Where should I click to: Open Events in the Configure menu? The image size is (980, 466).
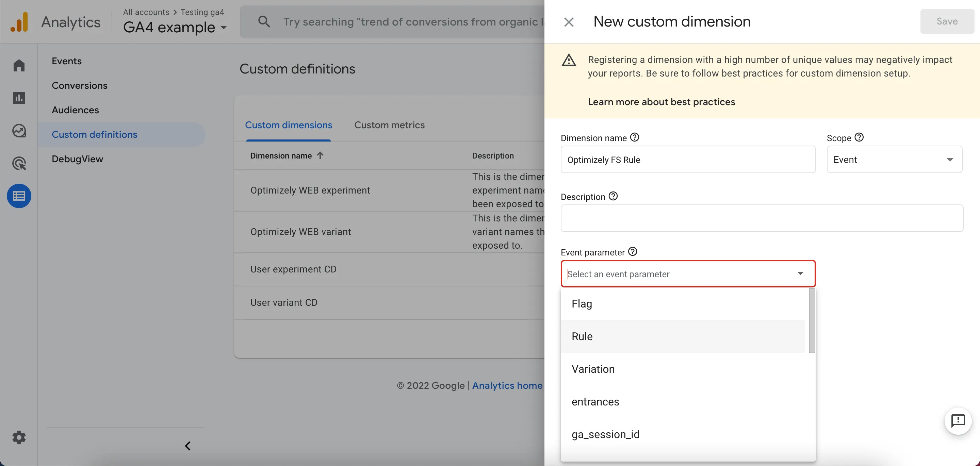[x=67, y=61]
